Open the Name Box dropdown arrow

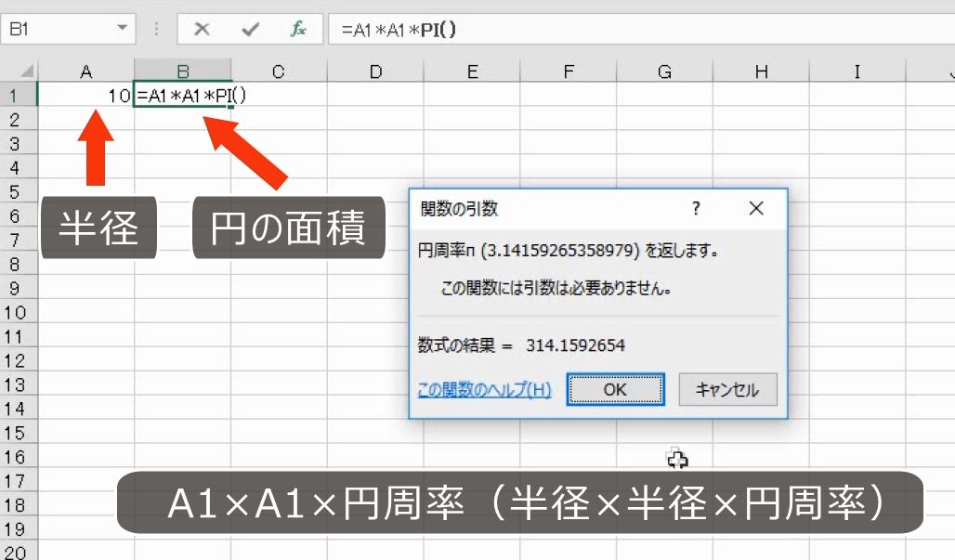coord(120,29)
